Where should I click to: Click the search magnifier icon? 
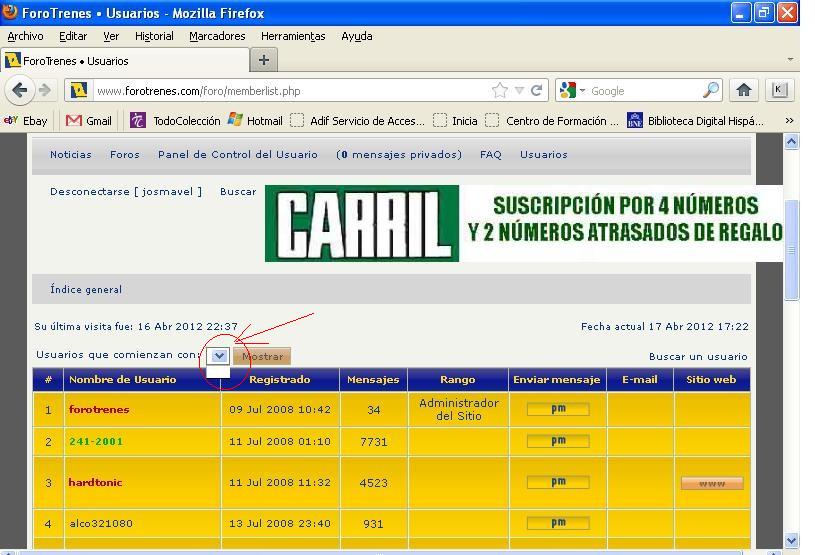[x=711, y=90]
